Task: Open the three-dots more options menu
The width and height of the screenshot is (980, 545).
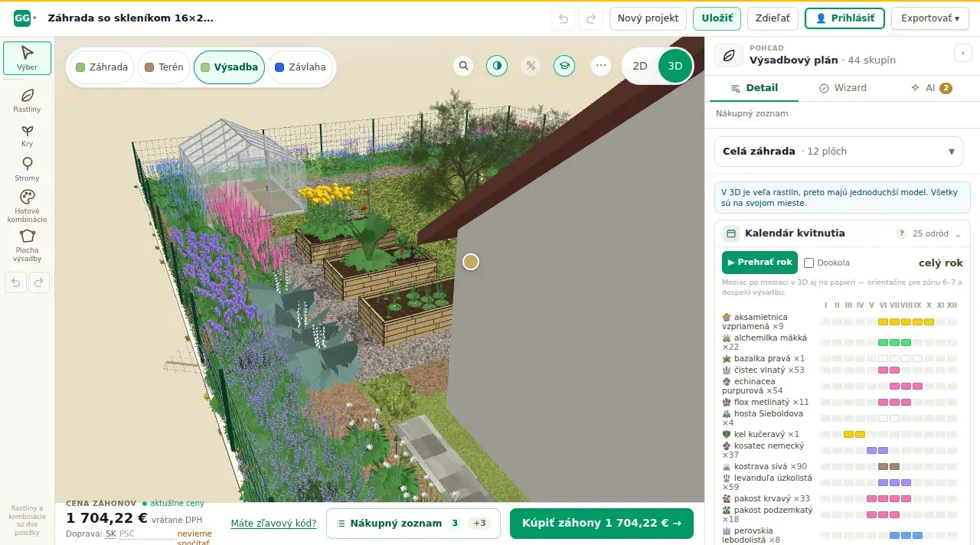Action: tap(601, 66)
